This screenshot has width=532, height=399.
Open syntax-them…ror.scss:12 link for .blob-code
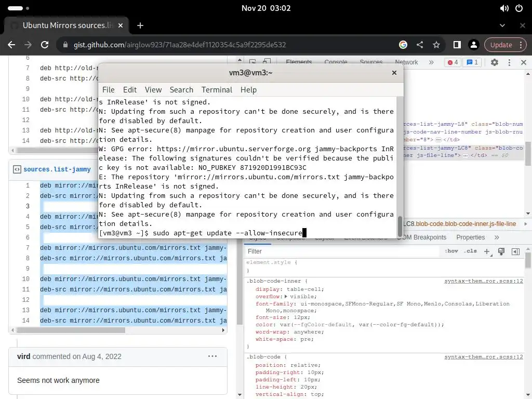click(x=484, y=357)
